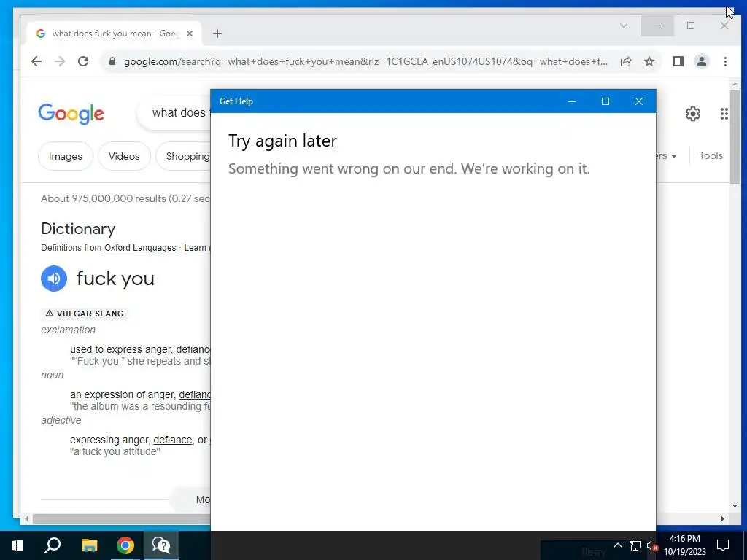Open Chrome three-dot menu
Image resolution: width=747 pixels, height=560 pixels.
[725, 61]
